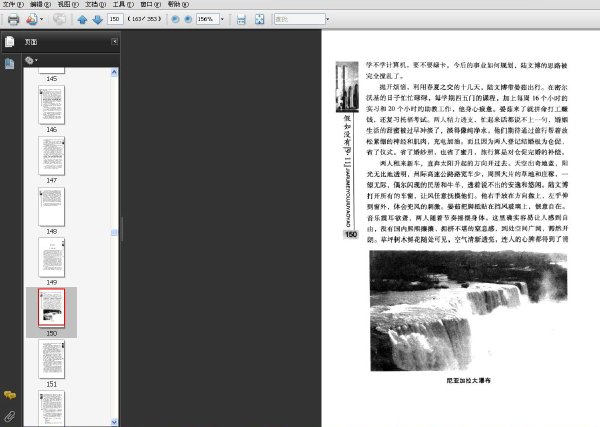Click the page count text (163 / 353)

(144, 19)
